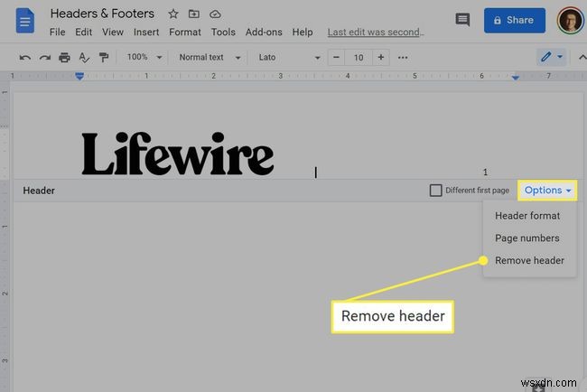Click the Print icon
The image size is (587, 392).
(x=64, y=58)
